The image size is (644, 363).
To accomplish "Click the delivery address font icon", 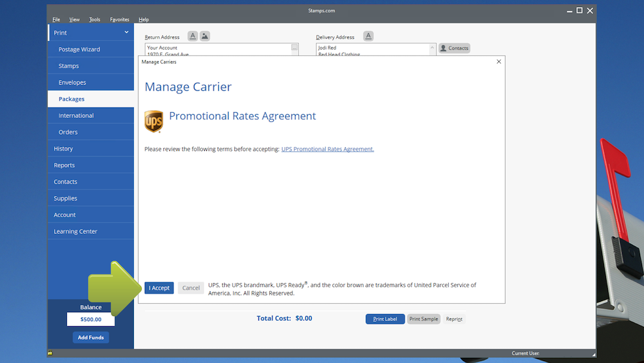I will click(368, 36).
